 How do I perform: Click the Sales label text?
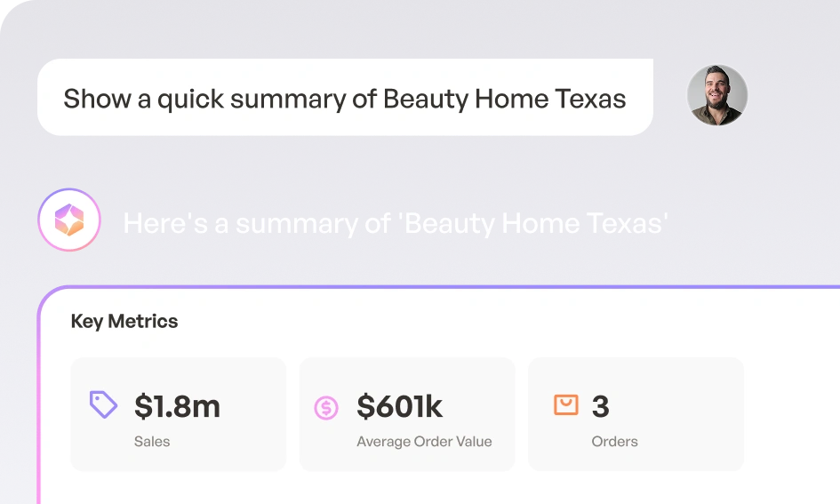[x=152, y=441]
